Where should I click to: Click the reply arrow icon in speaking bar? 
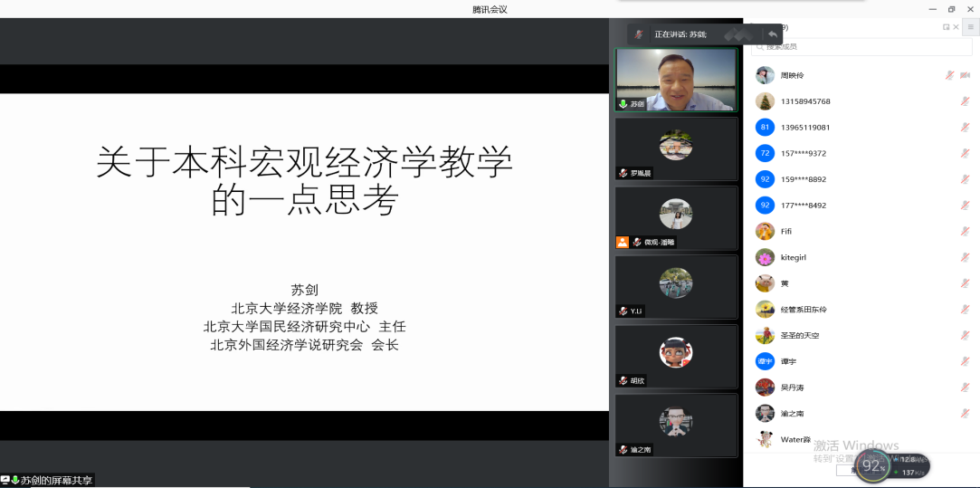pos(772,34)
